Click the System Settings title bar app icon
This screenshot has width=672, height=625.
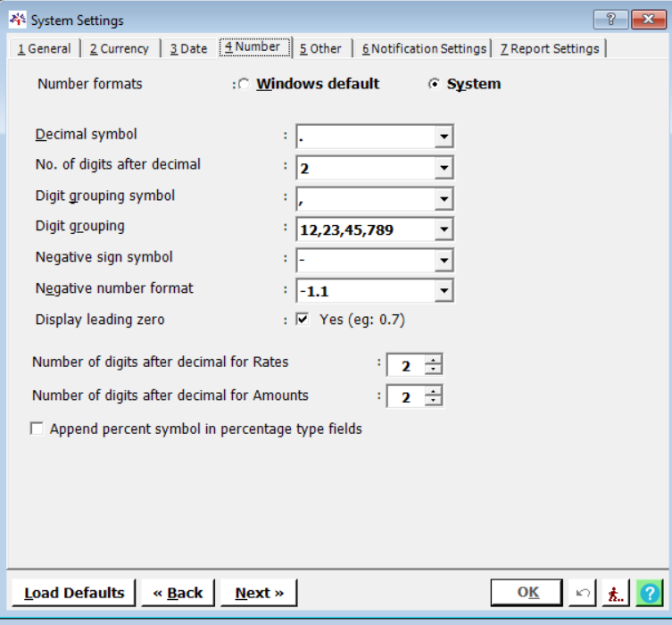tap(17, 20)
